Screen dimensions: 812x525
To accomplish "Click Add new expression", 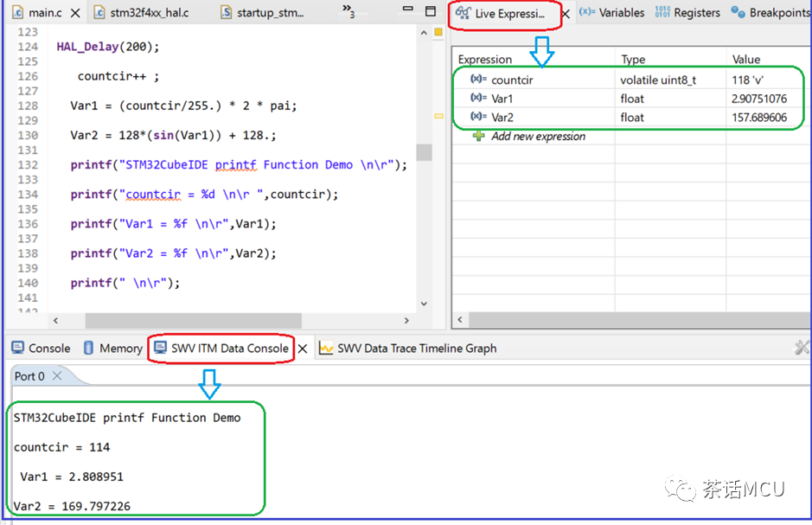I will point(538,136).
